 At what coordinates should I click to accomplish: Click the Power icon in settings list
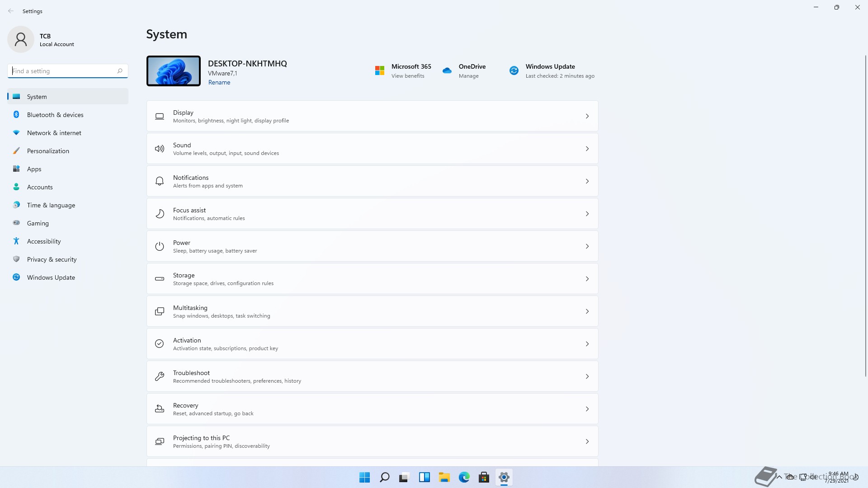point(160,246)
